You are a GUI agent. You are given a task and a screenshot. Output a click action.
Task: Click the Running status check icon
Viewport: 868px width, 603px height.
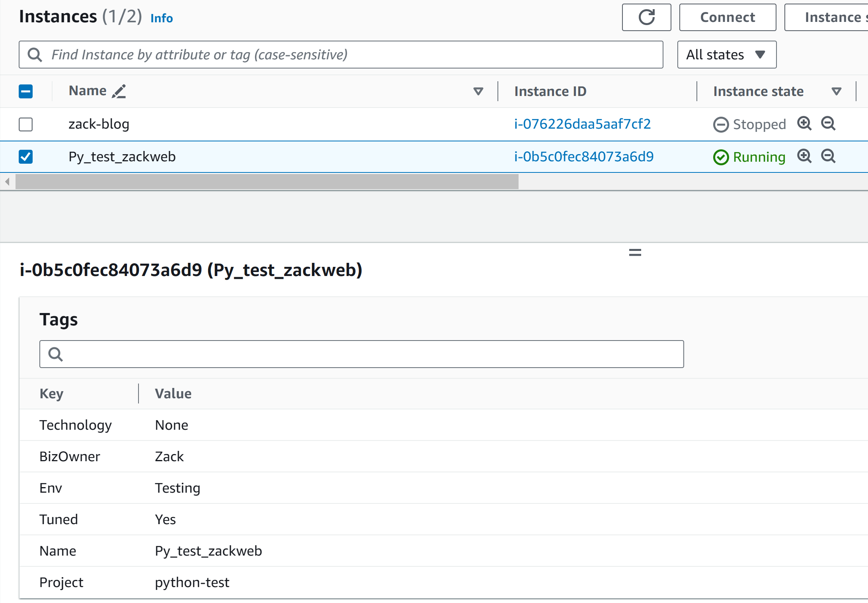(721, 157)
